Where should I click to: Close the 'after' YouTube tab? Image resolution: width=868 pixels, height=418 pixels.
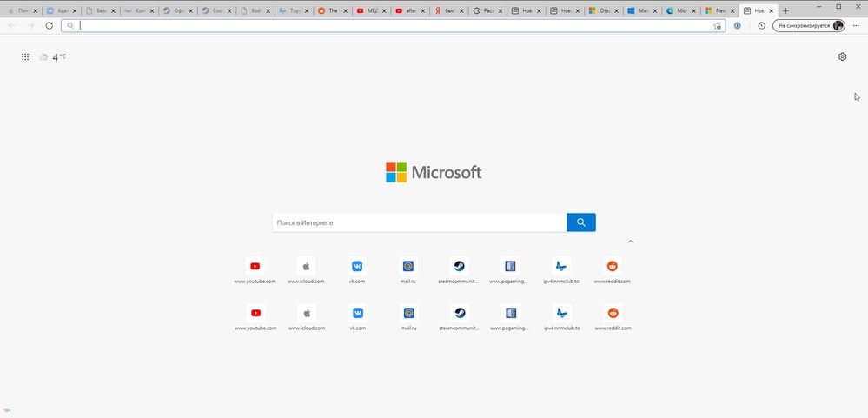click(x=422, y=11)
